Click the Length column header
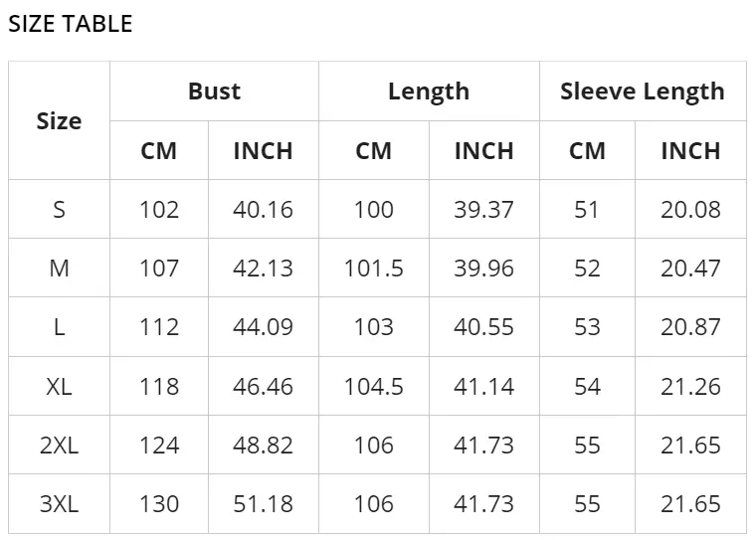Viewport: 756px width, 540px height. (x=428, y=91)
